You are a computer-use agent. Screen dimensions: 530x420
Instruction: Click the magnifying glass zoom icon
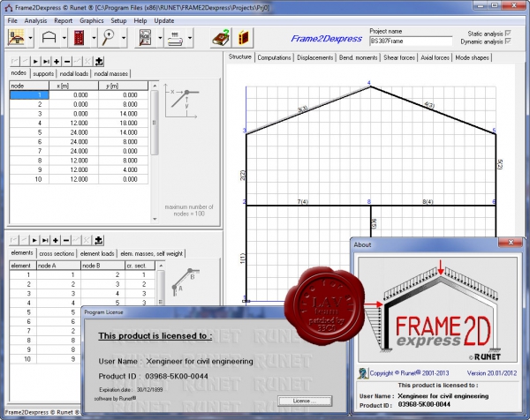(109, 38)
